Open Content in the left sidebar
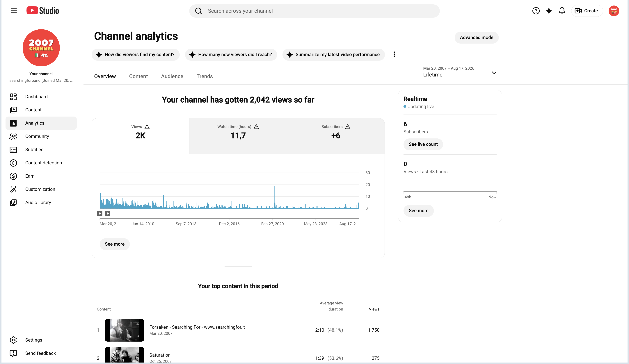The width and height of the screenshot is (629, 364). 41,110
